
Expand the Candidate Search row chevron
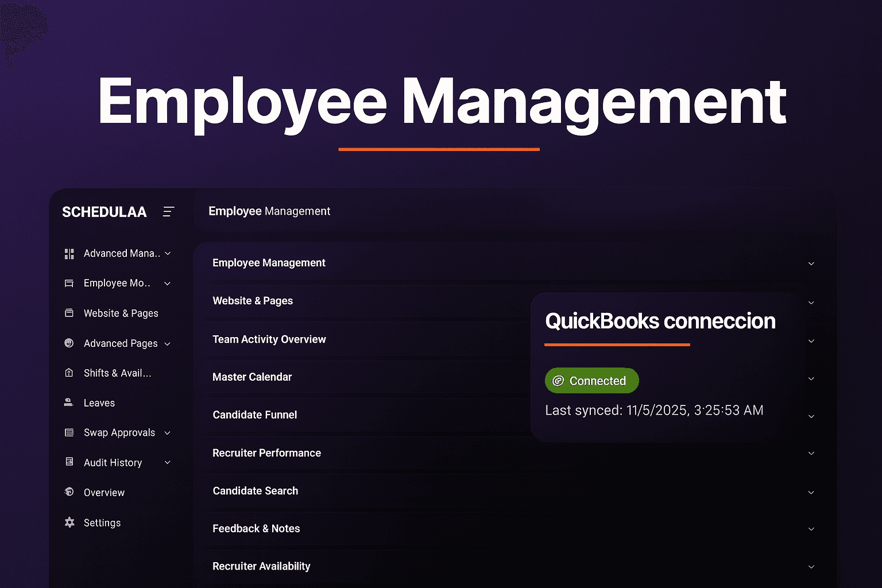pyautogui.click(x=811, y=493)
